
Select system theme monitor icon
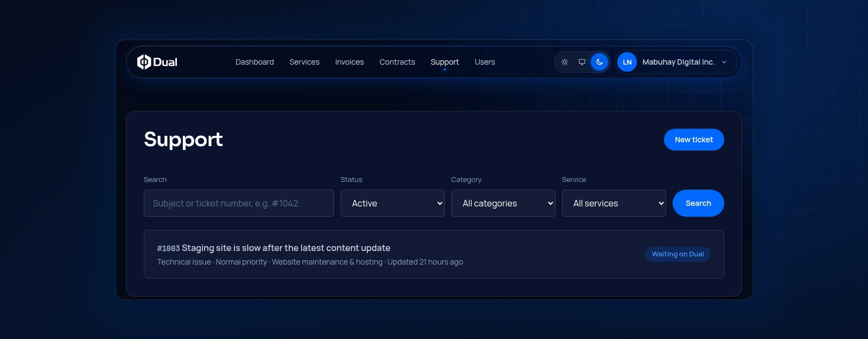tap(582, 62)
